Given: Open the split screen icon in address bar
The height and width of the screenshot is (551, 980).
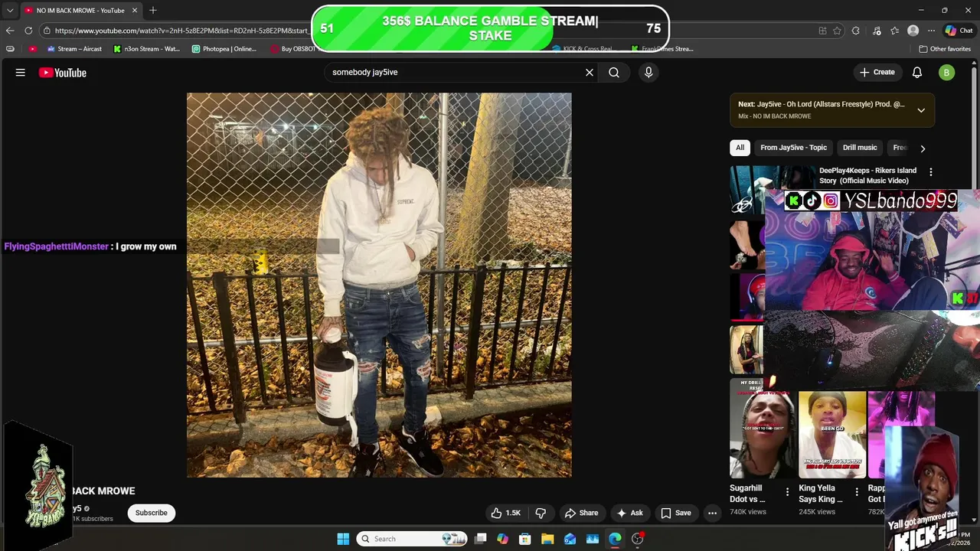Looking at the screenshot, I should [x=822, y=31].
